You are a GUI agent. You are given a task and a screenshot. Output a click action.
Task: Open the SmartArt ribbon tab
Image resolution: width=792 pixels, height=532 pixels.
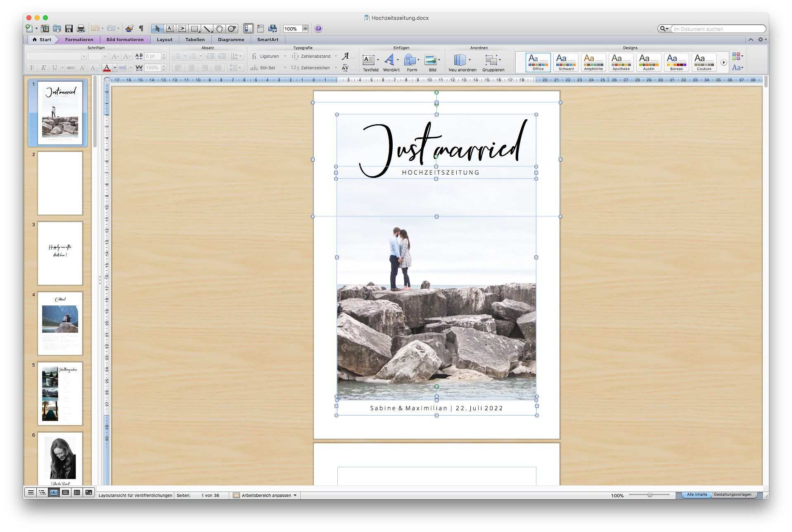pos(268,40)
